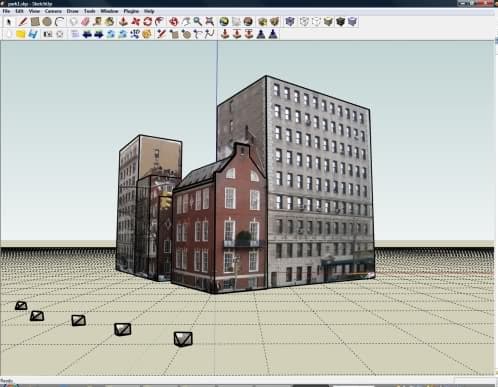The image size is (498, 387).
Task: Choose the Paint Bucket tool
Action: point(109,22)
